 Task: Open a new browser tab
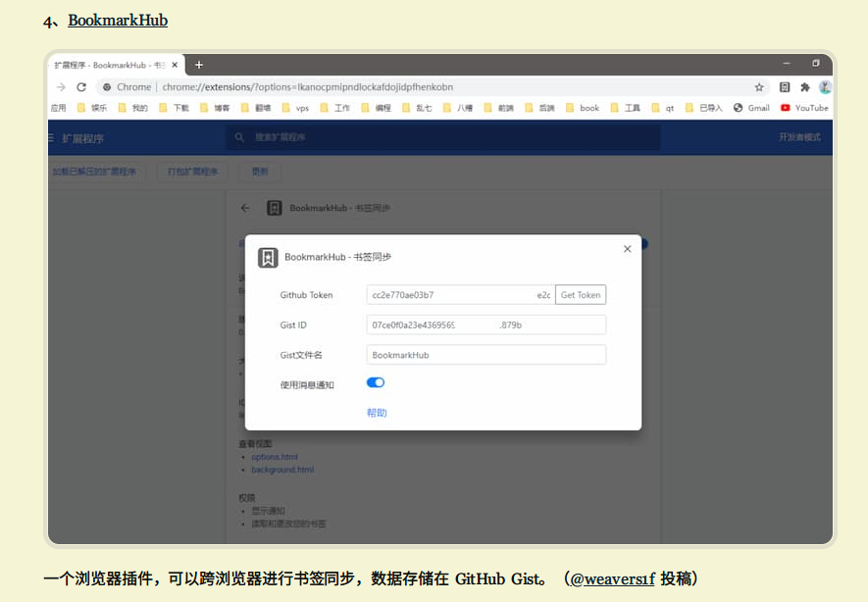199,65
